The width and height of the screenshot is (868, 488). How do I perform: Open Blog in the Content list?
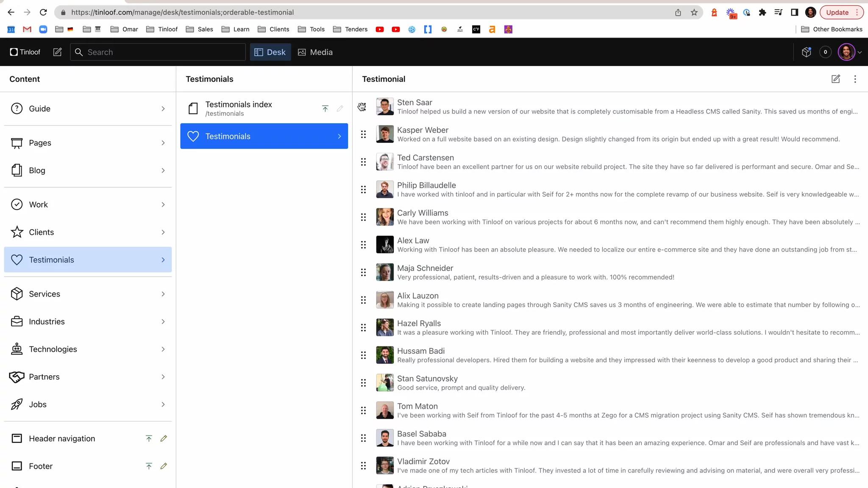tap(88, 171)
